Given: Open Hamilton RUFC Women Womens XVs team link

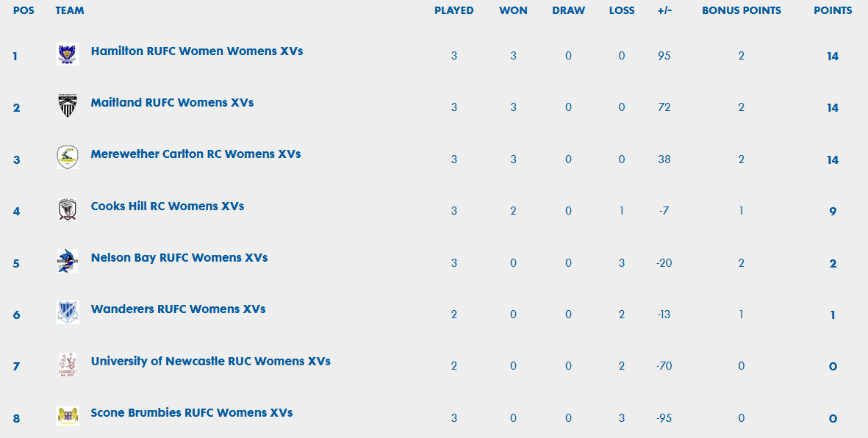Looking at the screenshot, I should click(x=197, y=51).
